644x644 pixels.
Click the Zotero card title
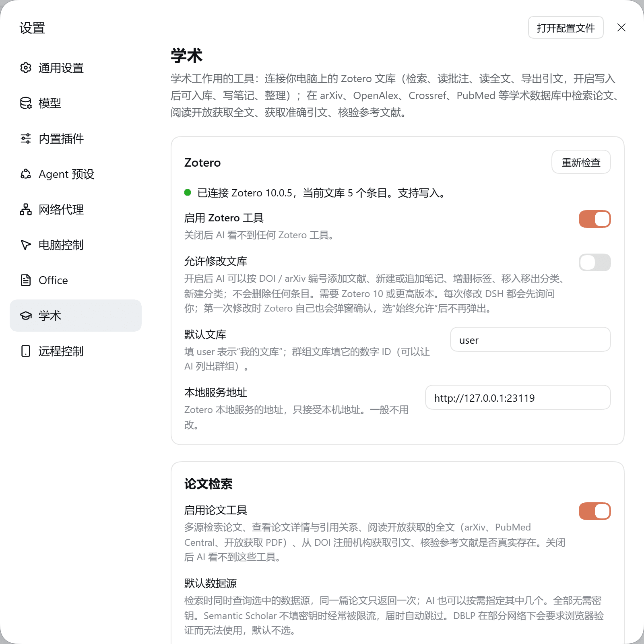point(202,163)
